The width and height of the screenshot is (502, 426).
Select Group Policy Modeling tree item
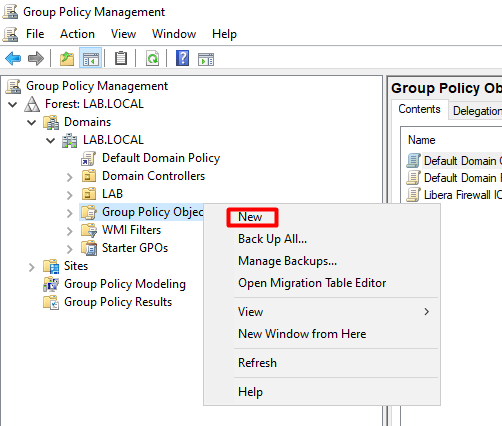(125, 284)
